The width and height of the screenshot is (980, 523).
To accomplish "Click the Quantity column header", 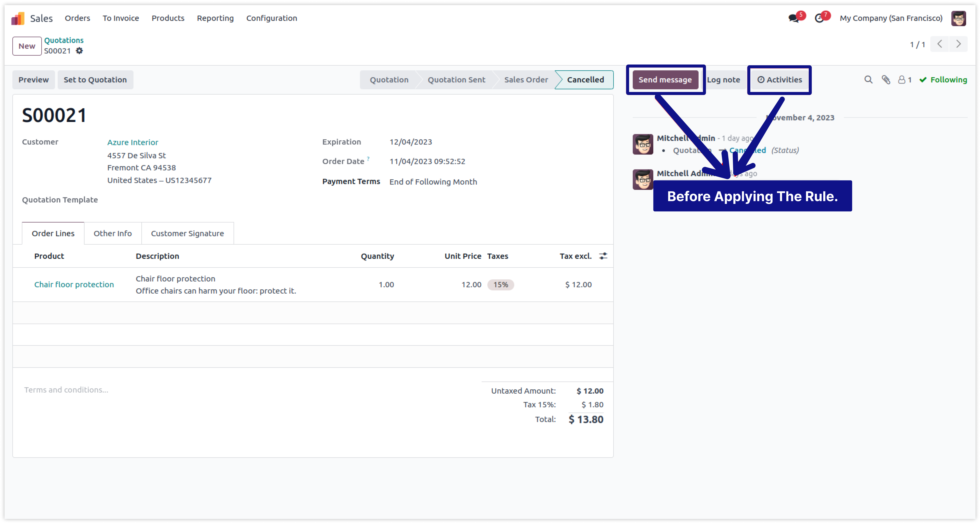I will click(377, 256).
